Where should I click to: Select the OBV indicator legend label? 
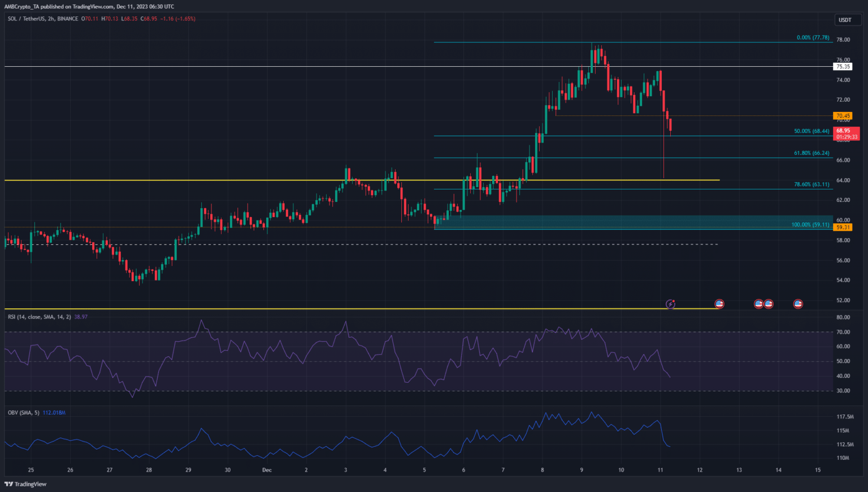tap(24, 413)
